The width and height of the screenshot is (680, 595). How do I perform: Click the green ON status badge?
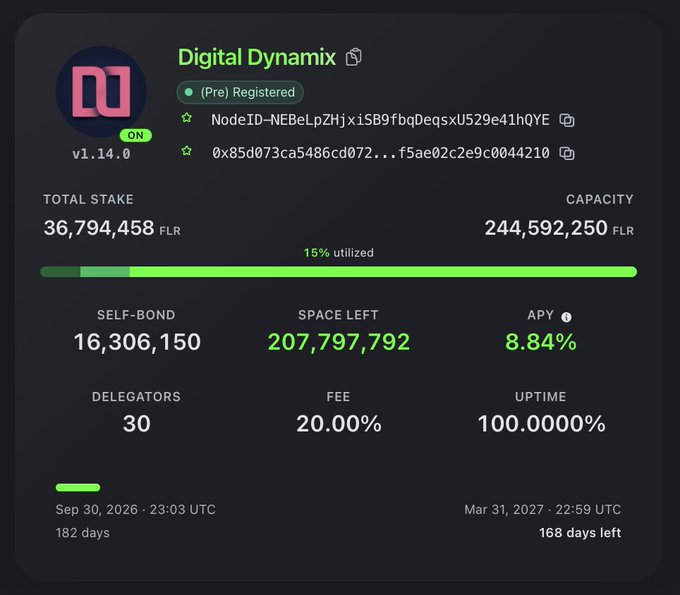click(136, 135)
